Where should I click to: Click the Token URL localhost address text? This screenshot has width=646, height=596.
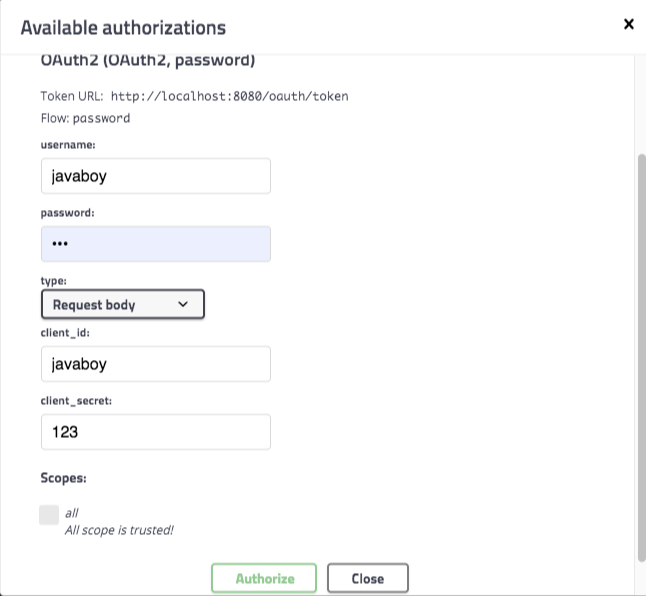tap(229, 96)
